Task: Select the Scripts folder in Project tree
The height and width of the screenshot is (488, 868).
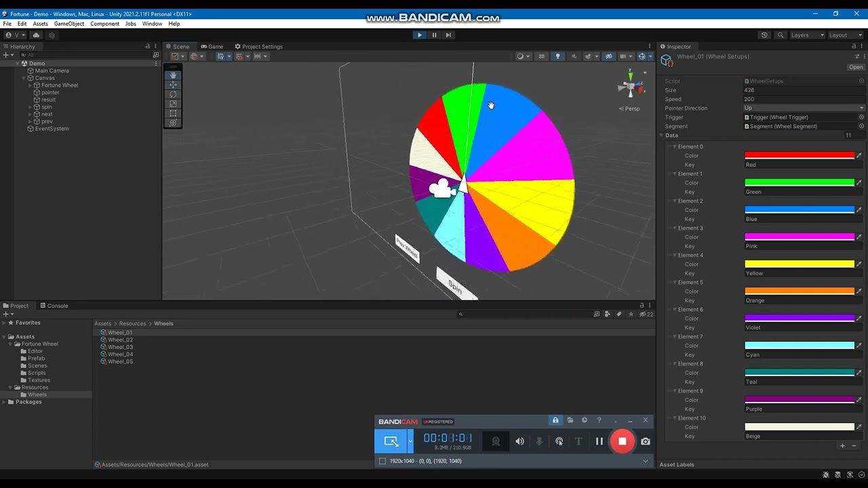Action: (x=37, y=373)
